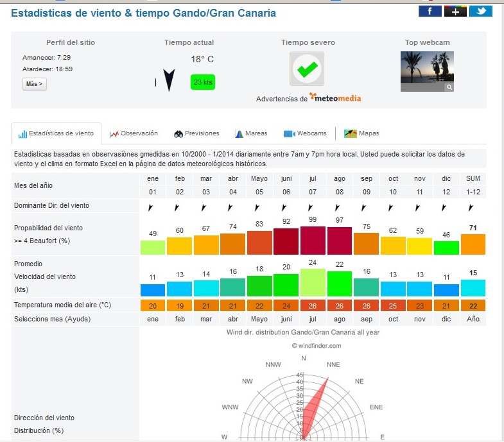
Task: Open the Mareas tab
Action: pos(251,133)
